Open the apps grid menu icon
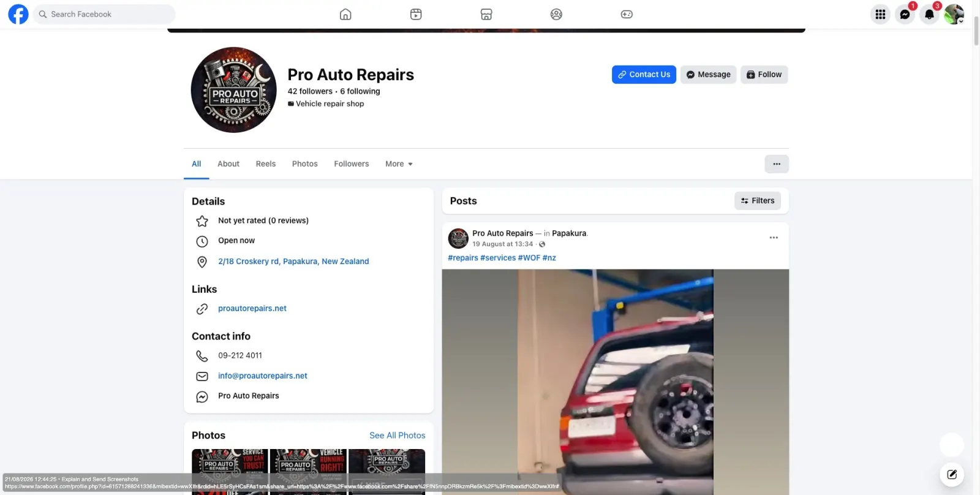 tap(880, 14)
